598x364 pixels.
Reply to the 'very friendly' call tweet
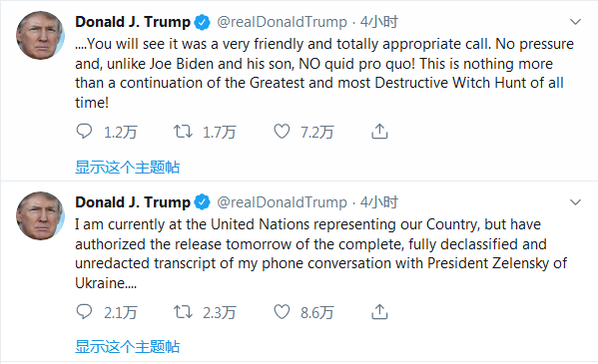pos(84,132)
